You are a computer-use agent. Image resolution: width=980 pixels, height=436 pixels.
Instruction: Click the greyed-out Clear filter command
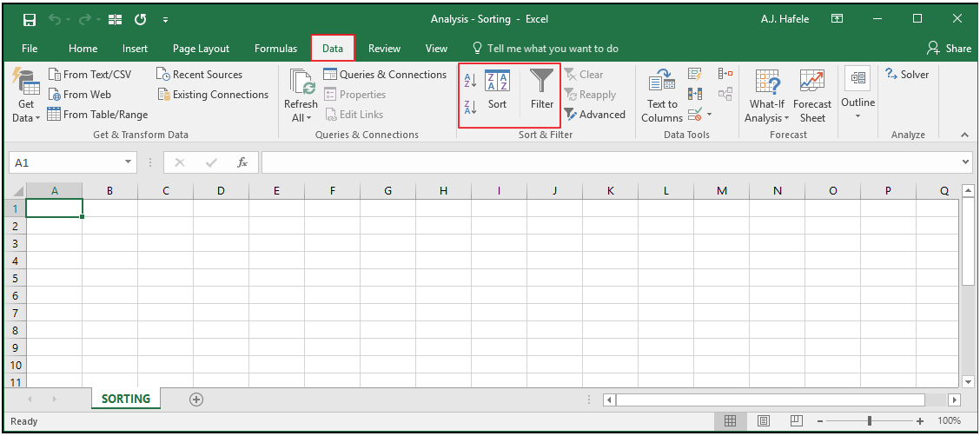coord(584,75)
